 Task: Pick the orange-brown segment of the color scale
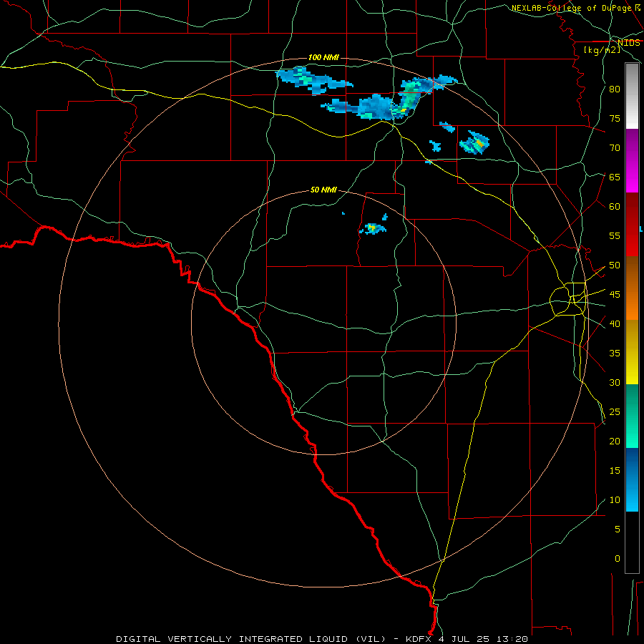coord(632,288)
